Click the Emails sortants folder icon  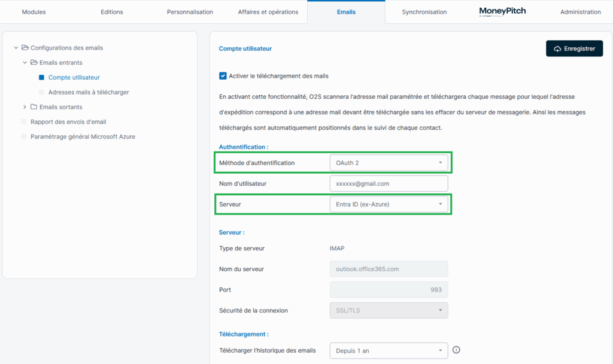coord(34,107)
